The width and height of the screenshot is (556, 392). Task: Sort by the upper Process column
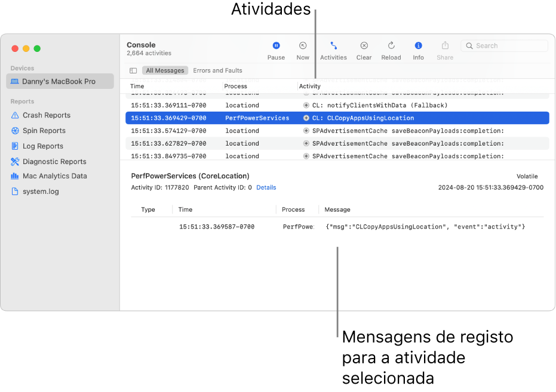235,86
